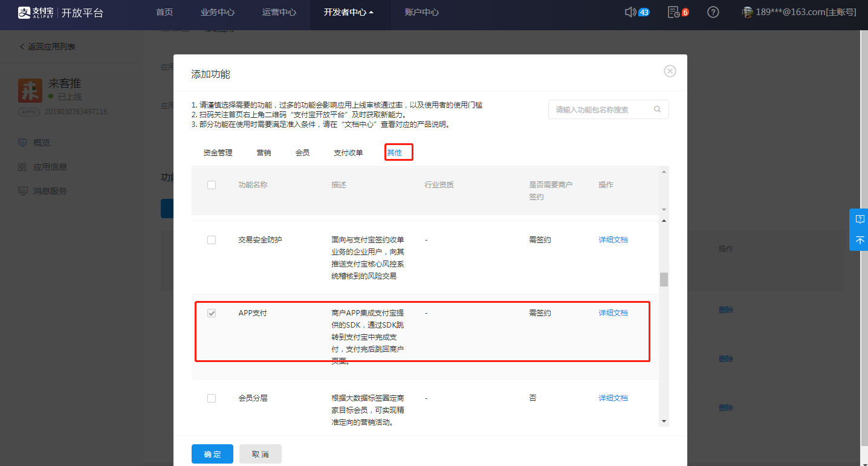Click the 是否需要商户签约 column header
868x466 pixels.
click(x=551, y=190)
